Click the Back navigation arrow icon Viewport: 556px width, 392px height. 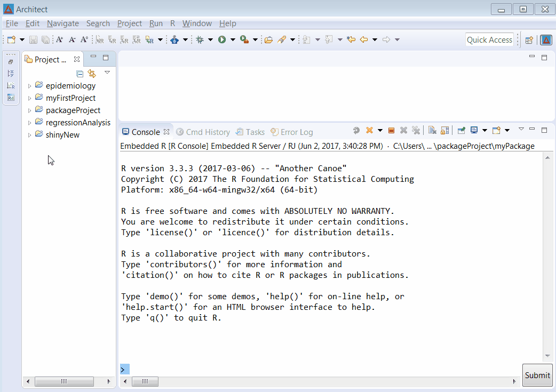coord(364,39)
